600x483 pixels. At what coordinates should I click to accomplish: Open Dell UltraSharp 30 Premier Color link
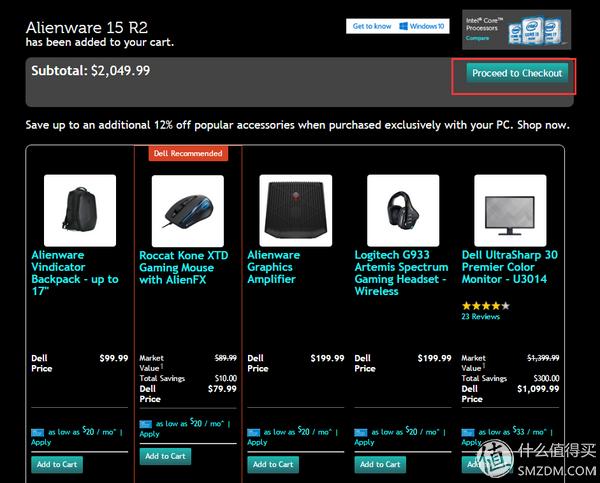(x=509, y=267)
